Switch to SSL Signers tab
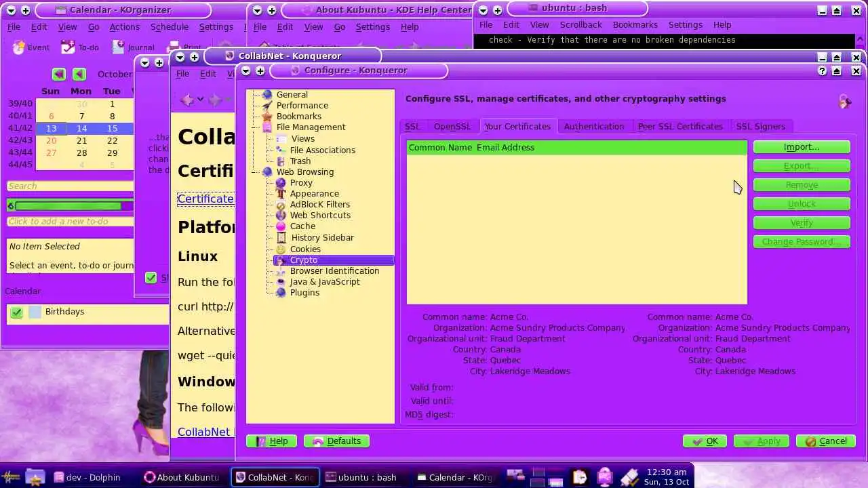Image resolution: width=868 pixels, height=488 pixels. point(761,126)
